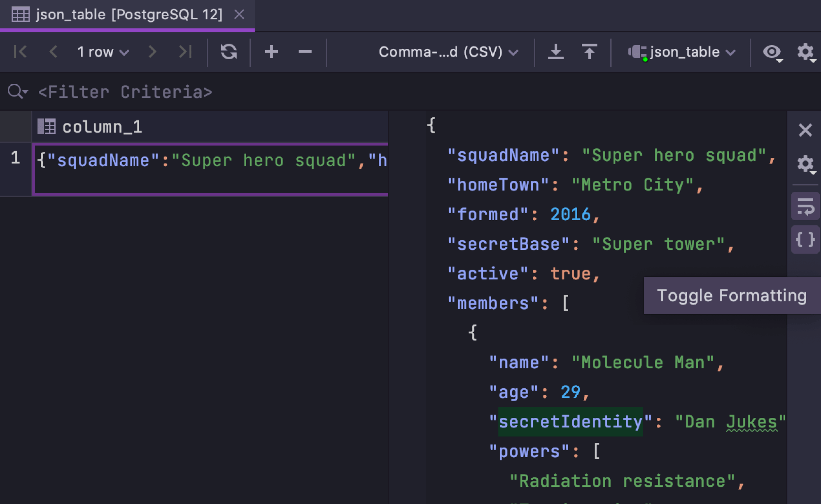Close the json_table editor tab

pos(239,14)
